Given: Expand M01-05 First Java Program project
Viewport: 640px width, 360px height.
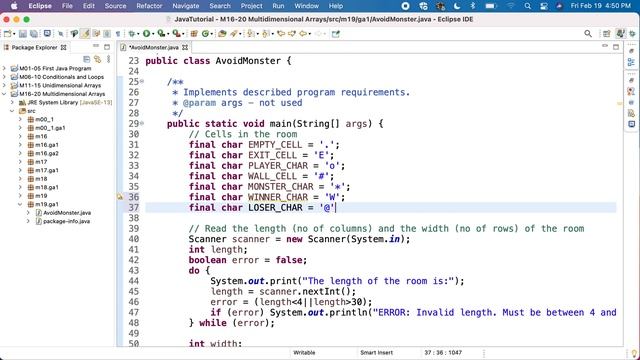Looking at the screenshot, I should click(4, 68).
